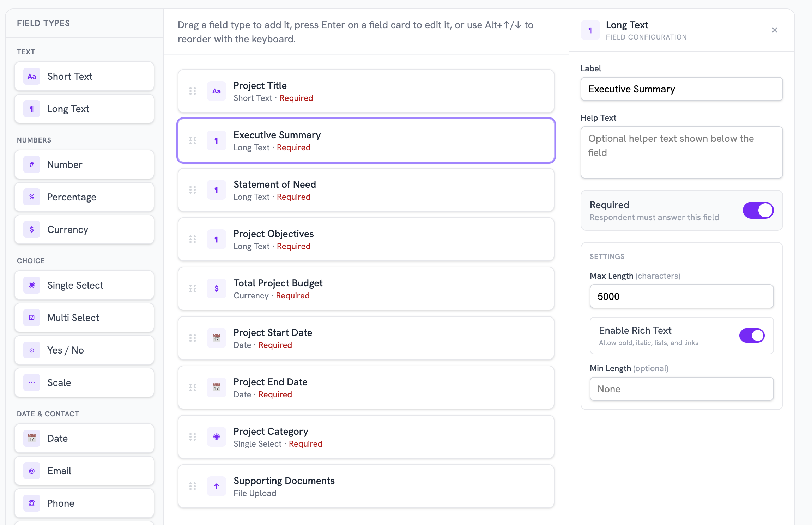Click the calendar icon on Project Start Date card
Image resolution: width=812 pixels, height=525 pixels.
217,338
